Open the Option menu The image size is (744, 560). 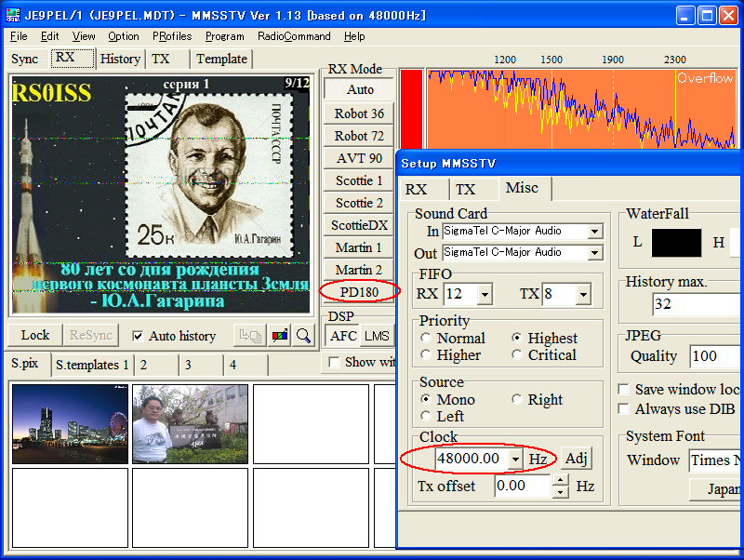[124, 36]
